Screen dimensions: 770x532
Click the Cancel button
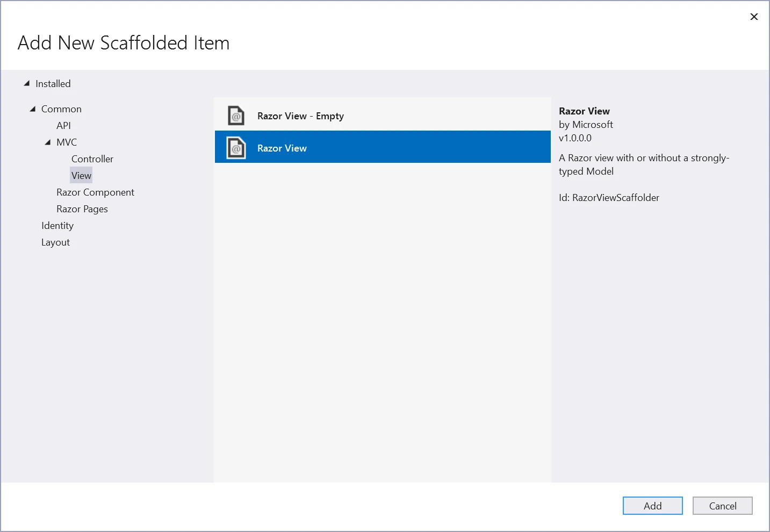tap(722, 506)
